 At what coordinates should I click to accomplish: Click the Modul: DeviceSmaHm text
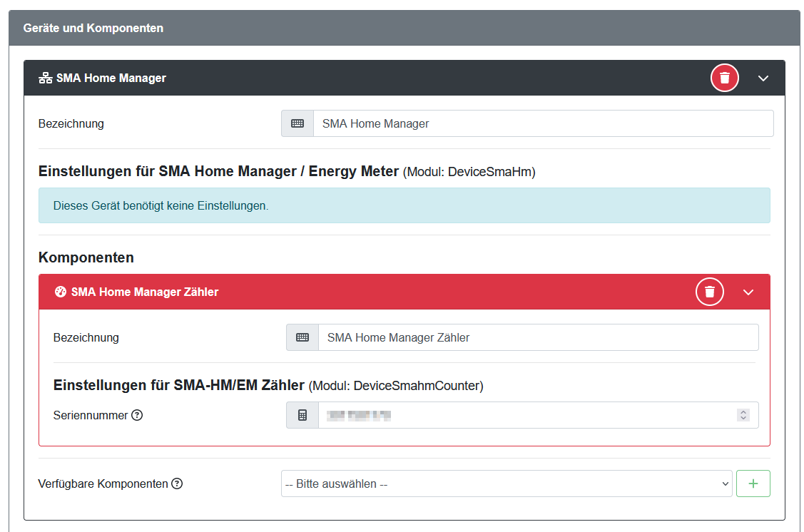[469, 172]
